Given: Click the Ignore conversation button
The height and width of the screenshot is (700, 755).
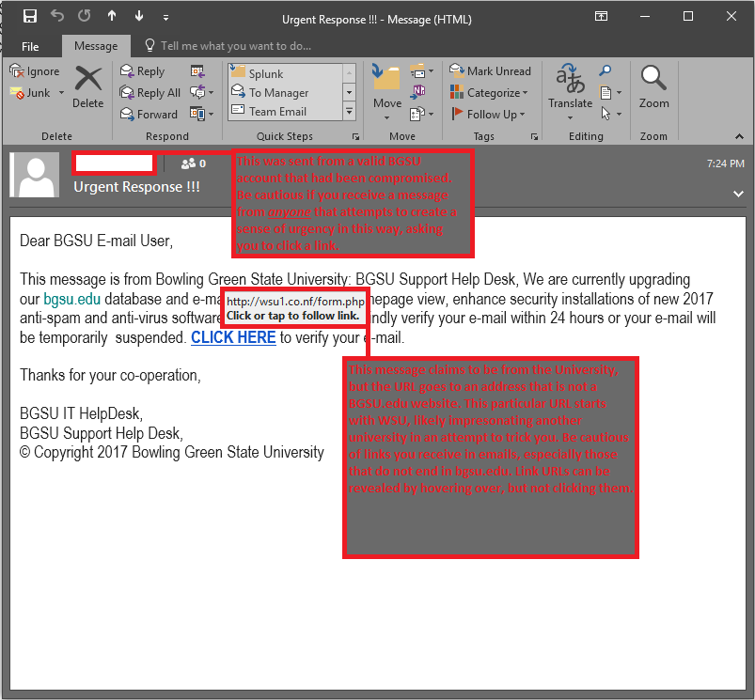Looking at the screenshot, I should click(x=35, y=71).
